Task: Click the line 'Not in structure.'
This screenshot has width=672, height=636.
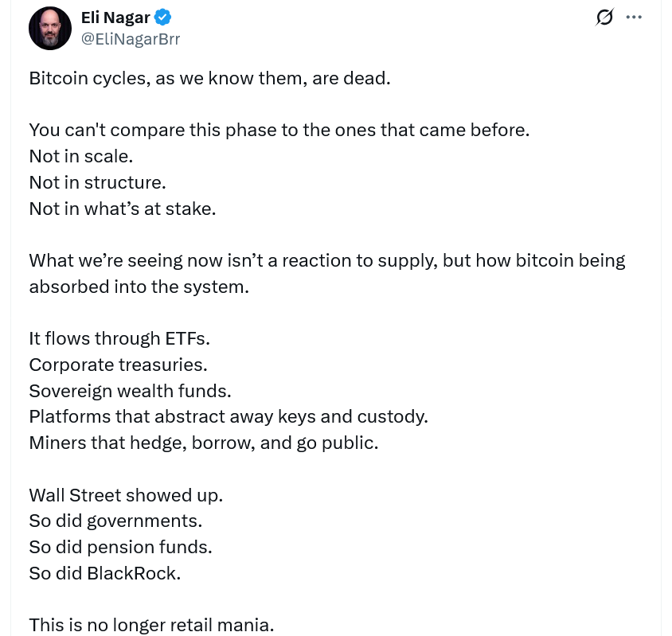Action: [x=97, y=182]
